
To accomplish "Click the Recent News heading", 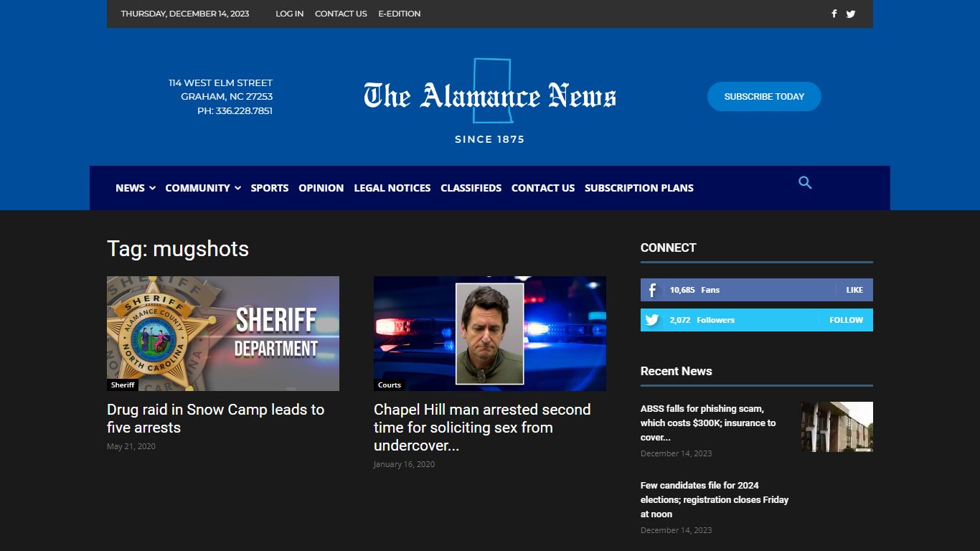I will (677, 371).
